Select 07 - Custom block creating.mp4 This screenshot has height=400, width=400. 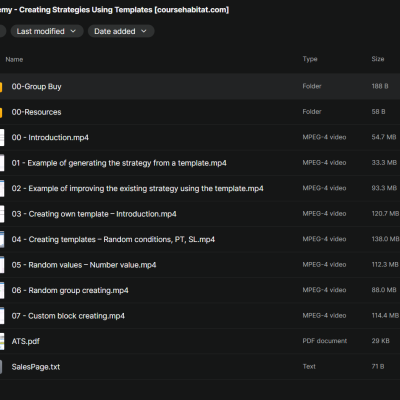68,316
